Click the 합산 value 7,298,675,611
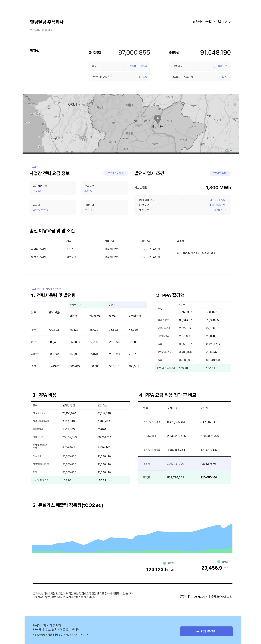This screenshot has width=261, height=644. coord(209,464)
